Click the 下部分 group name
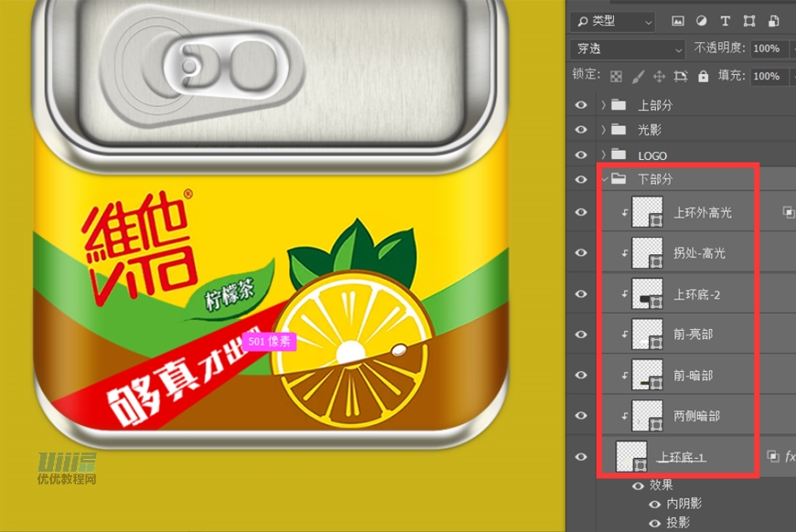This screenshot has height=532, width=796. [x=655, y=179]
